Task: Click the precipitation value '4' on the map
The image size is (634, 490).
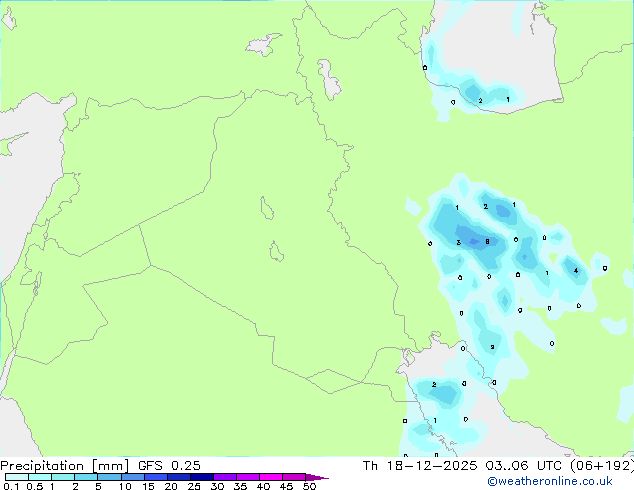Action: pos(576,270)
